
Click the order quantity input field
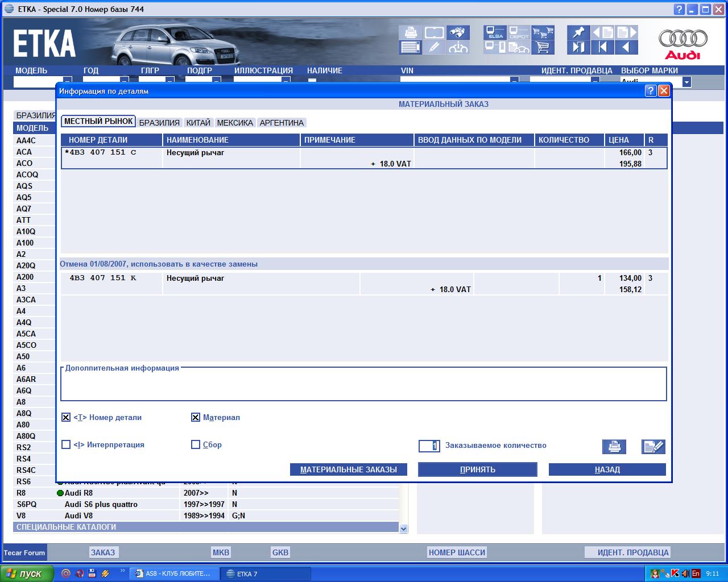[x=429, y=446]
